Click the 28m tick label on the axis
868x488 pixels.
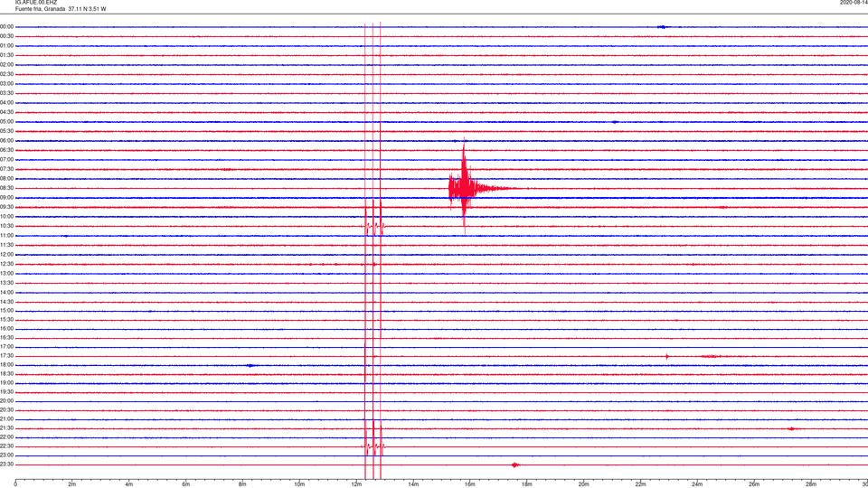(x=811, y=484)
